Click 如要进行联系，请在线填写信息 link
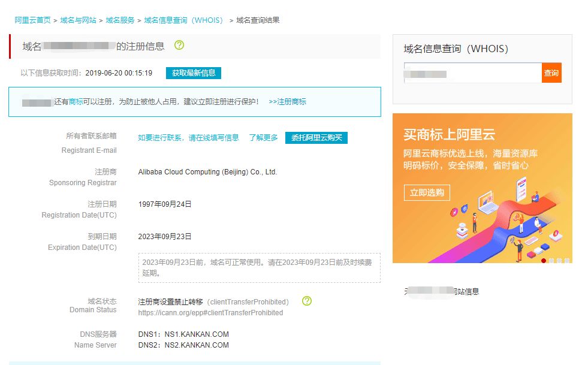The width and height of the screenshot is (588, 365). [188, 138]
